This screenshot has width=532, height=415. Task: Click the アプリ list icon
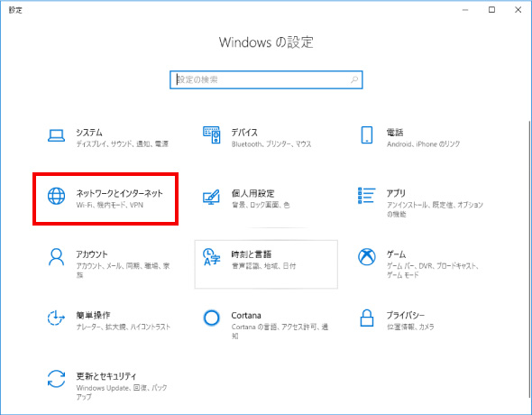367,196
